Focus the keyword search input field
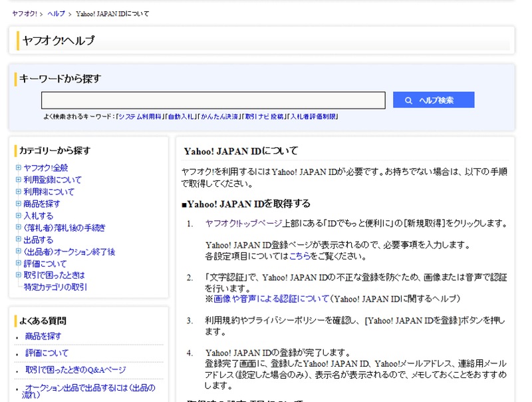This screenshot has height=402, width=532. point(213,100)
